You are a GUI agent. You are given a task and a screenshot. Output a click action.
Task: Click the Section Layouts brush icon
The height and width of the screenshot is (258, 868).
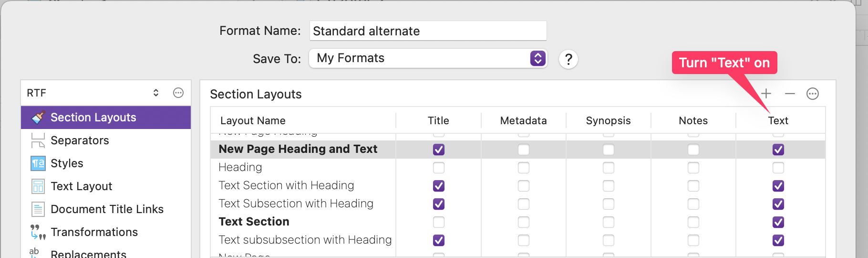(x=38, y=117)
